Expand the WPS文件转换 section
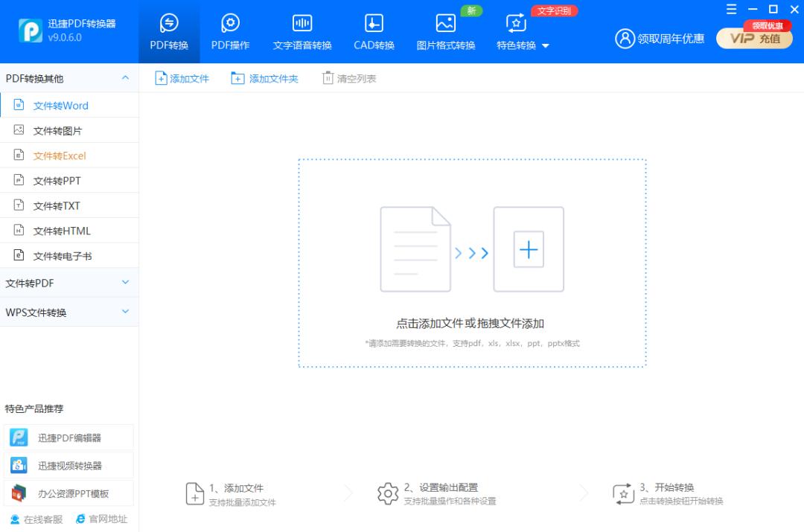Viewport: 804px width, 532px height. click(x=70, y=312)
